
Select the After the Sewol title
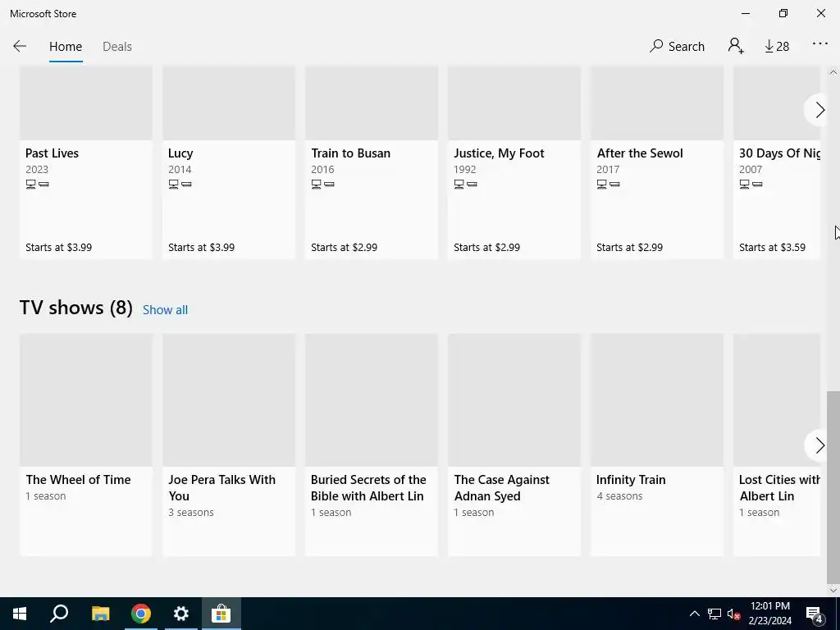pos(640,153)
